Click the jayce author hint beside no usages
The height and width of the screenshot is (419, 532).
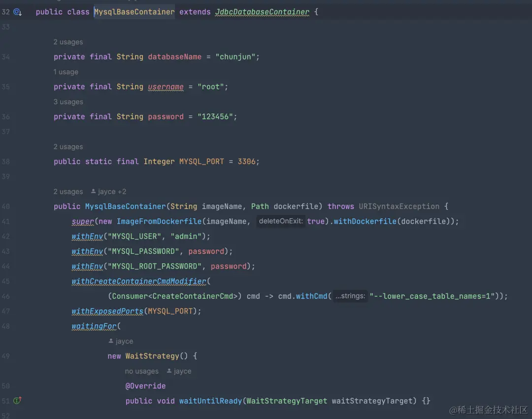pos(179,371)
